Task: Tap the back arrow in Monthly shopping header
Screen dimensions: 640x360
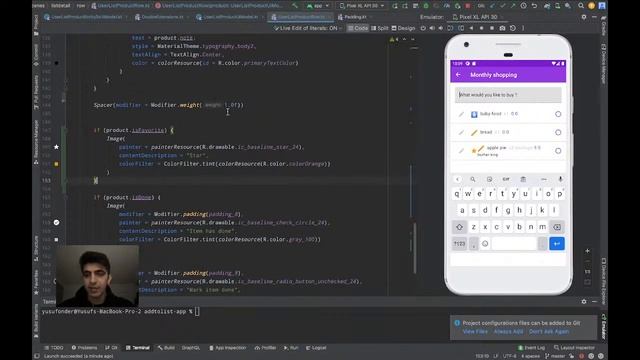Action: tap(458, 75)
